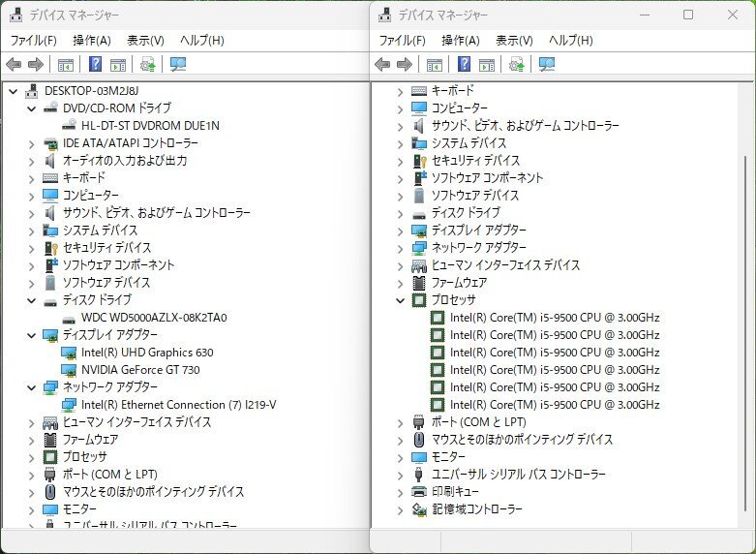The image size is (756, 554).
Task: Select マウスとそのほかのポインティング デバイス in right window
Action: pyautogui.click(x=522, y=439)
